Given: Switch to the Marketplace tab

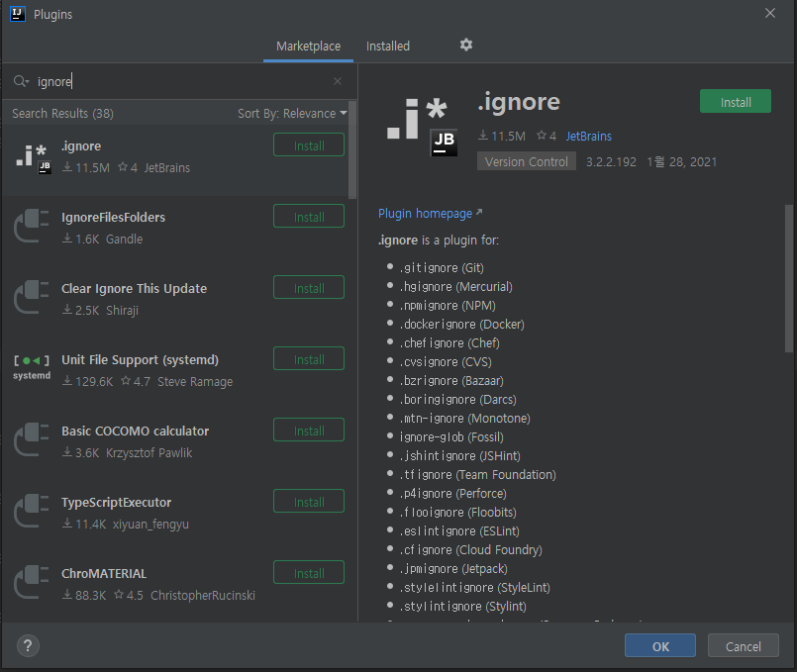Looking at the screenshot, I should 308,47.
